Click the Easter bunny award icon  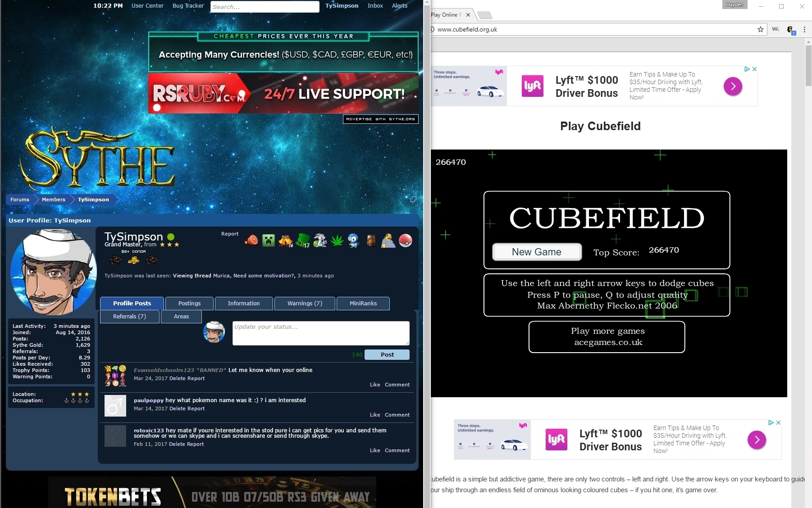tap(320, 240)
